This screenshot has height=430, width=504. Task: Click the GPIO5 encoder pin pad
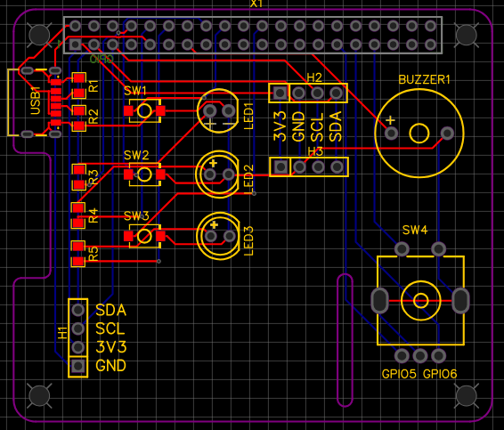(402, 355)
